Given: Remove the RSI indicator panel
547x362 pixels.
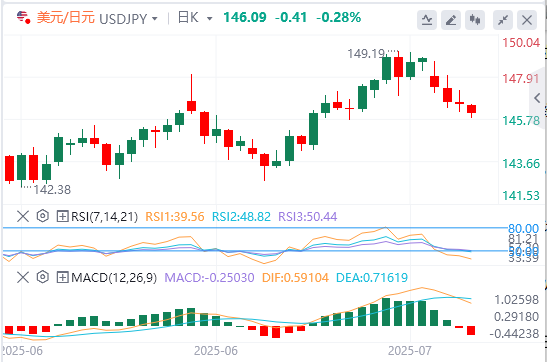Looking at the screenshot, I should 23,217.
